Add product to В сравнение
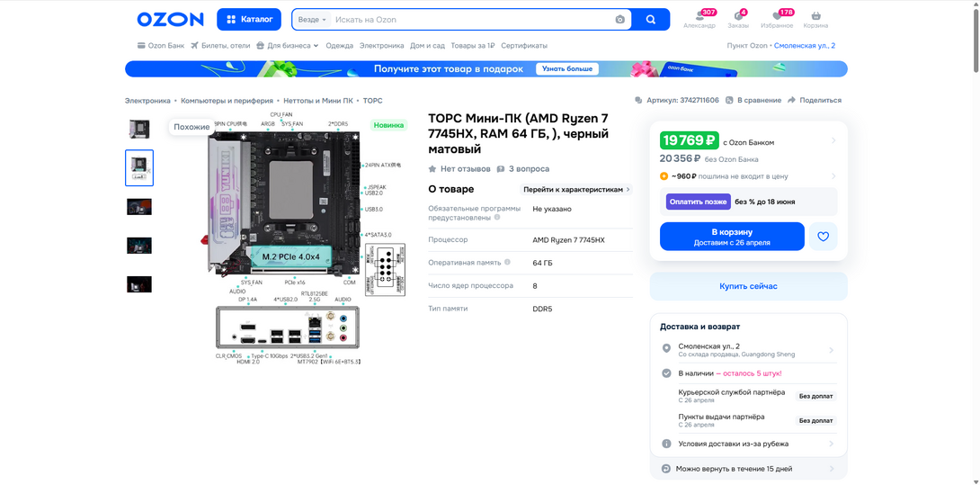Image resolution: width=980 pixels, height=485 pixels. (x=753, y=100)
